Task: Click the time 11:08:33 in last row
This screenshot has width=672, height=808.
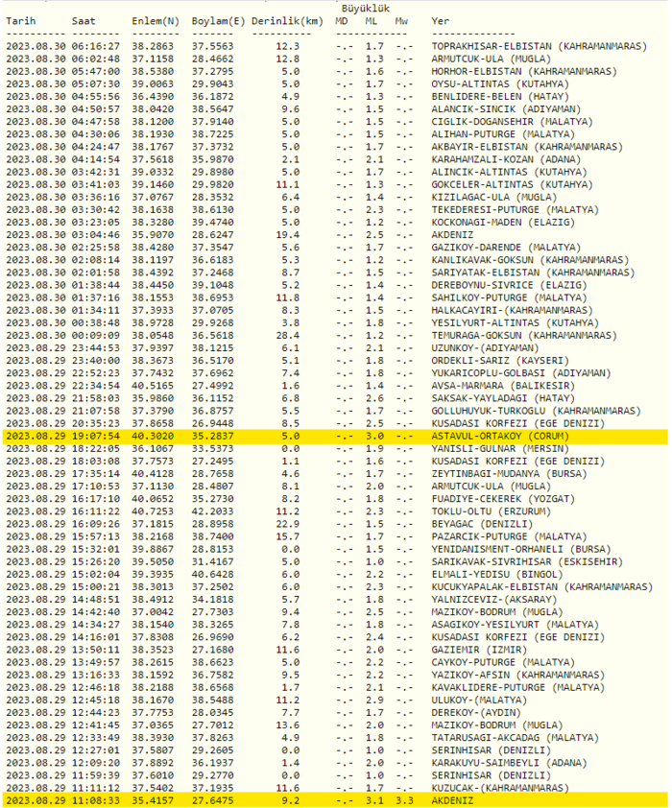Action: [x=96, y=798]
